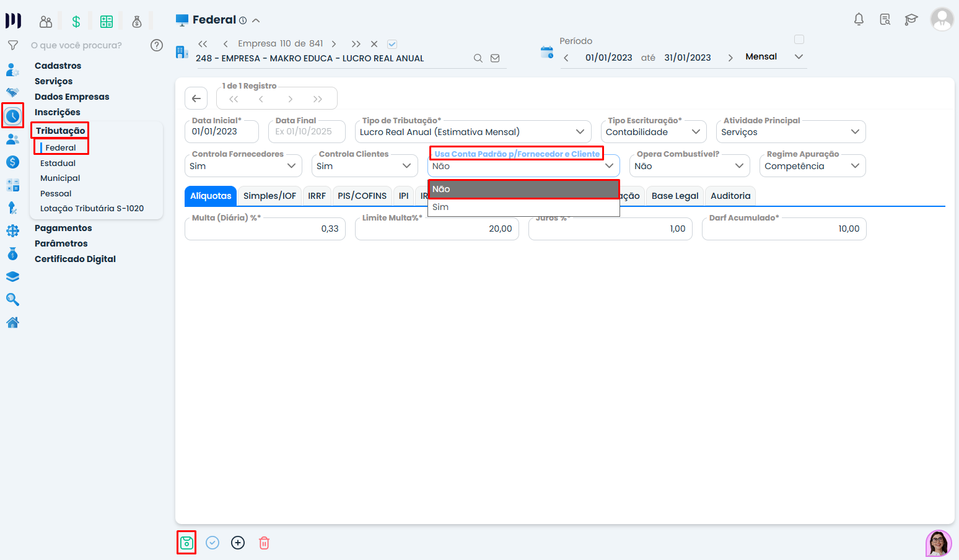This screenshot has height=560, width=959.
Task: Tick the empty checkbox above the Período panel
Action: click(x=799, y=38)
